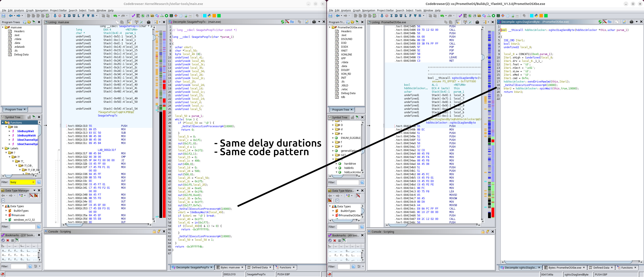Open filter options beside busy filter
Viewport: 644px width, 277px height.
(39, 182)
